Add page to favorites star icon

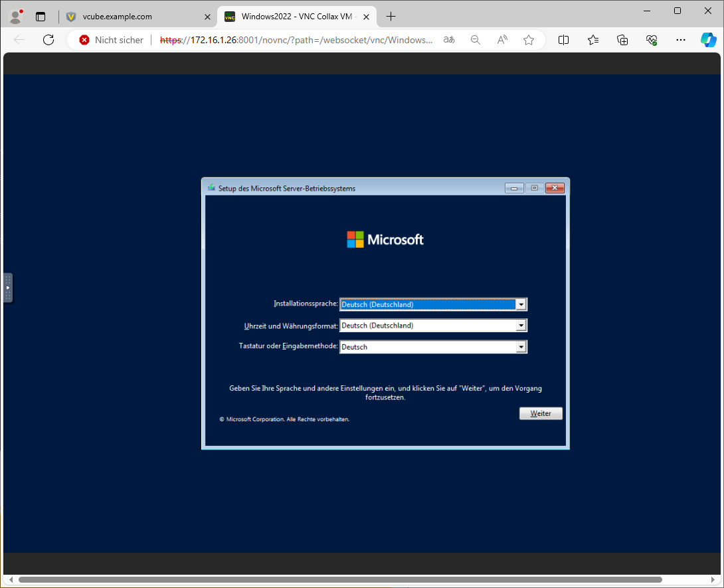529,40
